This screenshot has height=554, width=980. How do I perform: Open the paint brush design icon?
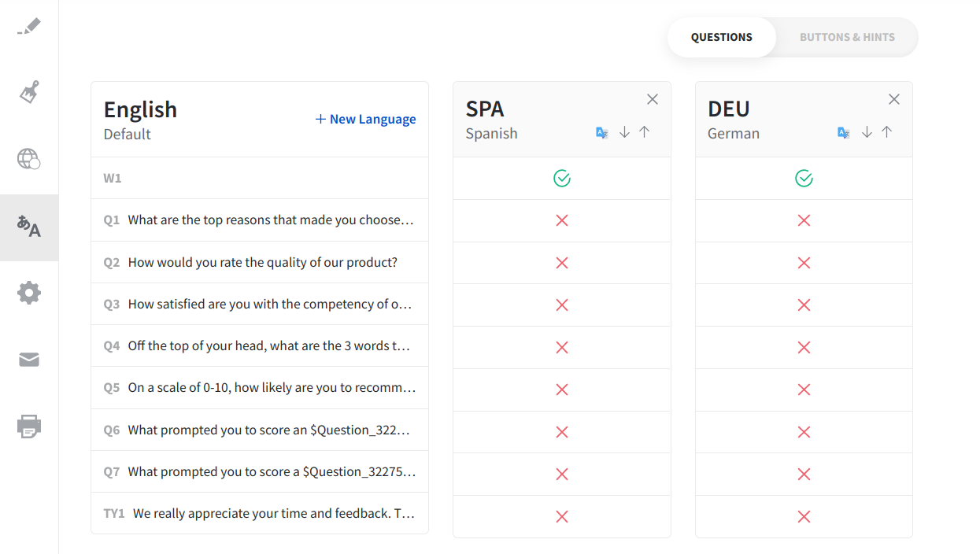(29, 93)
